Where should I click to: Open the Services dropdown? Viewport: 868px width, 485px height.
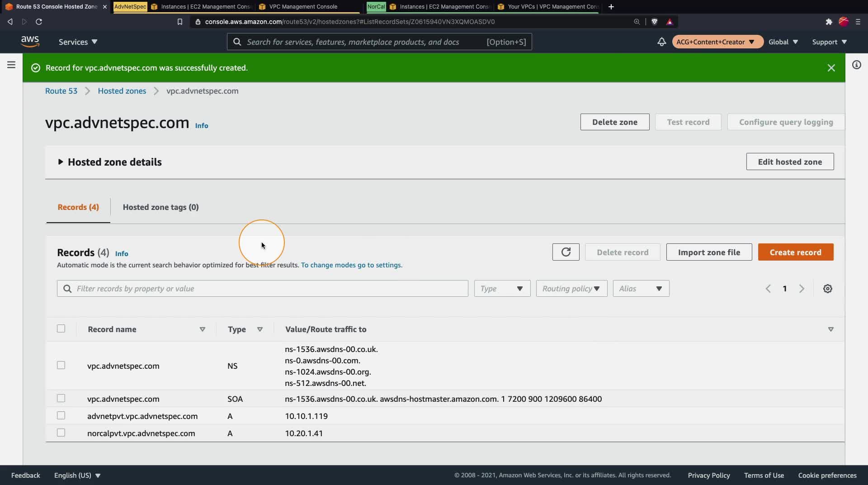tap(78, 42)
